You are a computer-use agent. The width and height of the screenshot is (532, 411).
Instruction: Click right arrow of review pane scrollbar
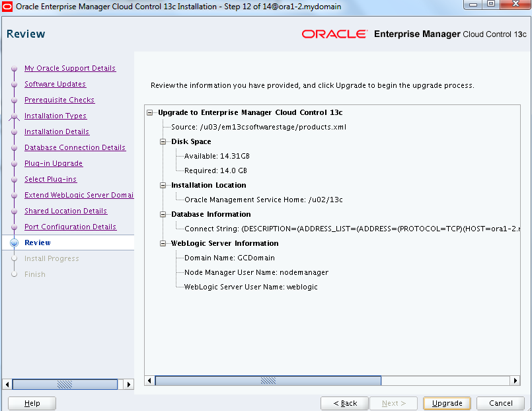[515, 381]
